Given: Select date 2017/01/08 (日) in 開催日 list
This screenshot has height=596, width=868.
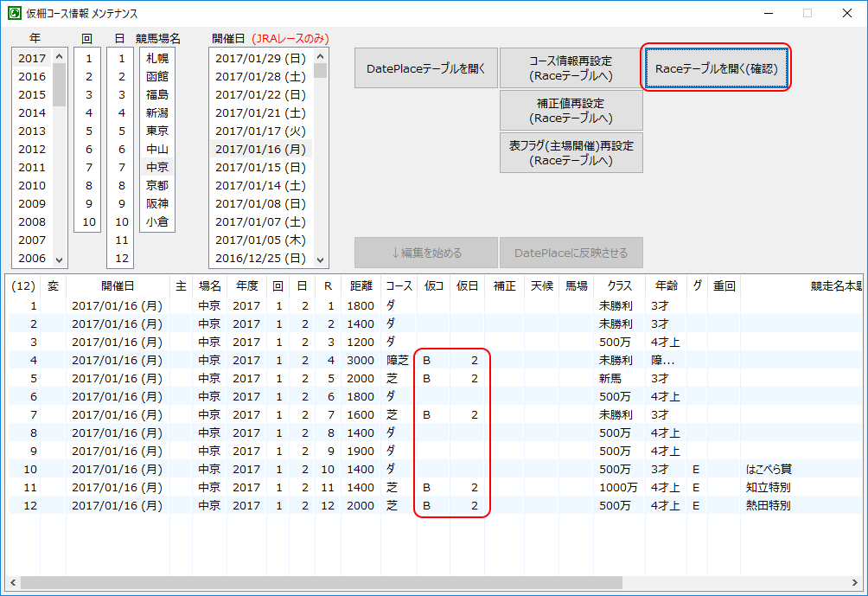Looking at the screenshot, I should pyautogui.click(x=261, y=203).
